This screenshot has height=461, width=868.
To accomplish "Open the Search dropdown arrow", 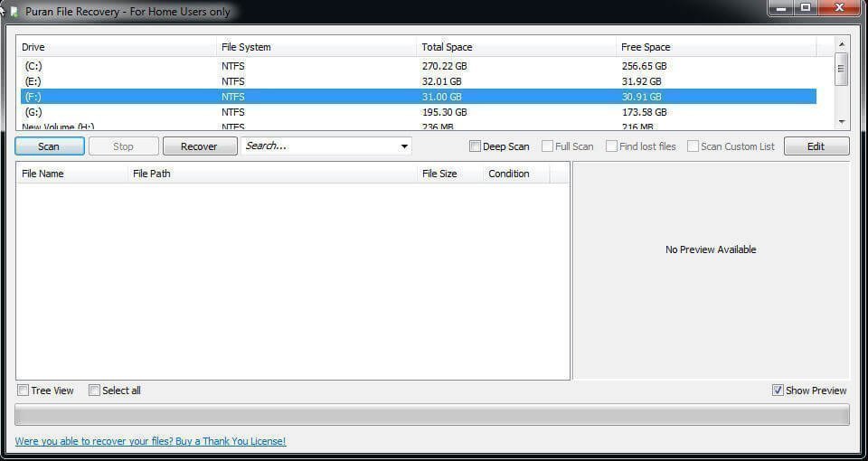I will pyautogui.click(x=404, y=146).
